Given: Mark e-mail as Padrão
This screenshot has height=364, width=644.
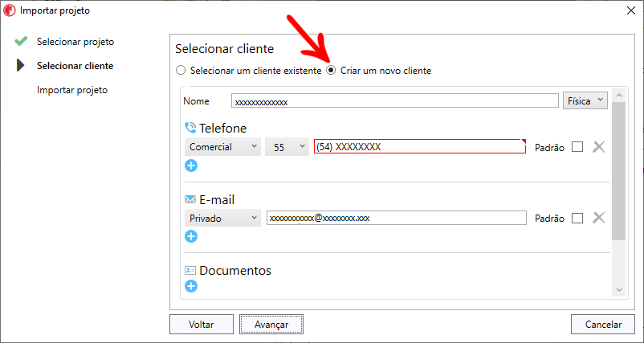Looking at the screenshot, I should pos(577,218).
